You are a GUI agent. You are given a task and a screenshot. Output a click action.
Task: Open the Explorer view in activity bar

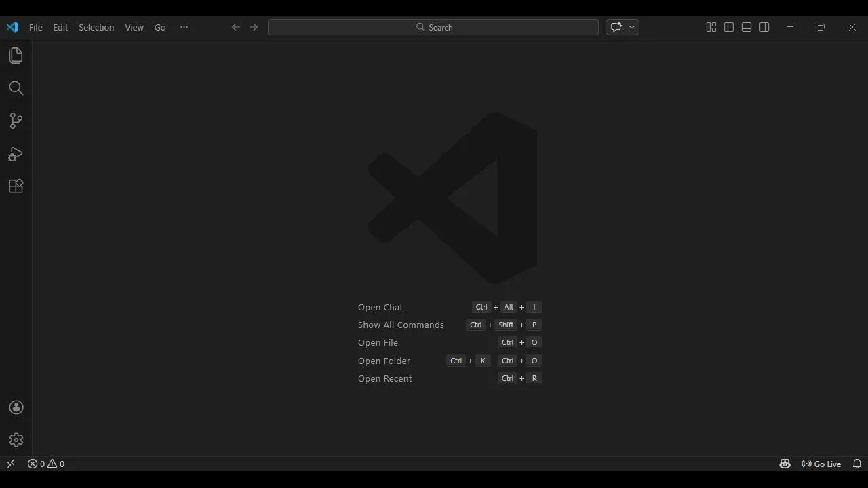coord(16,56)
